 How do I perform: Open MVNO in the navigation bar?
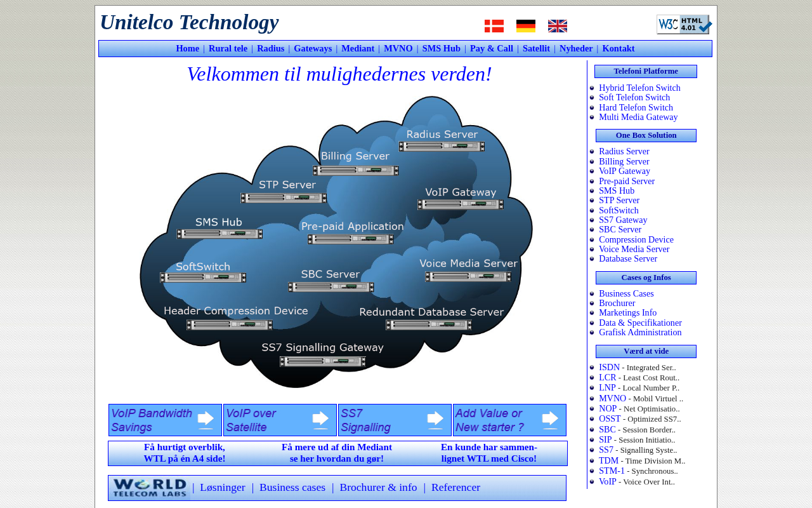[398, 49]
